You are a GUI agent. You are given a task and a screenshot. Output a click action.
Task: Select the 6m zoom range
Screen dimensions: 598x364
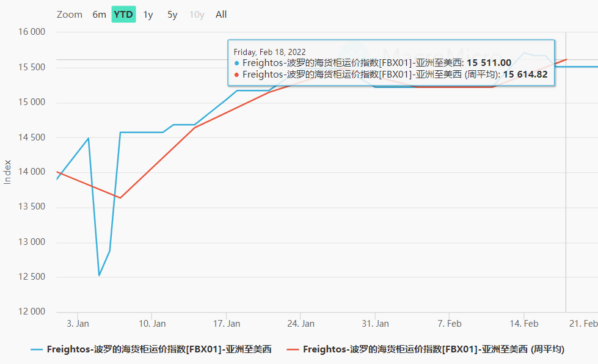pyautogui.click(x=99, y=14)
